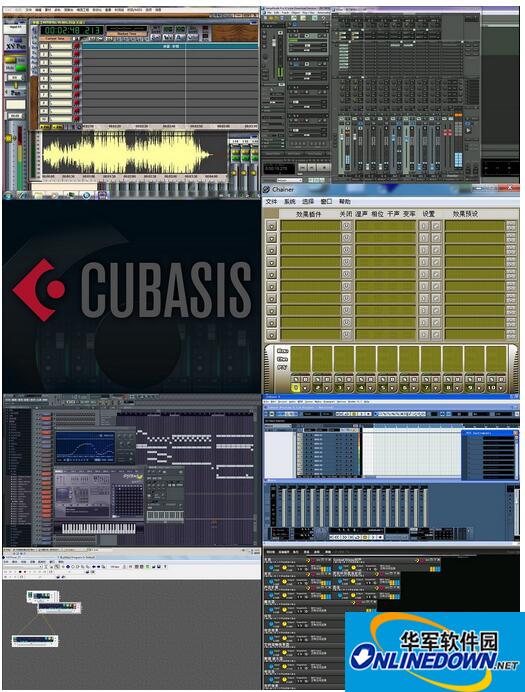525x692 pixels.
Task: Click the white play triangle in dark mixer window
Action: (469, 131)
